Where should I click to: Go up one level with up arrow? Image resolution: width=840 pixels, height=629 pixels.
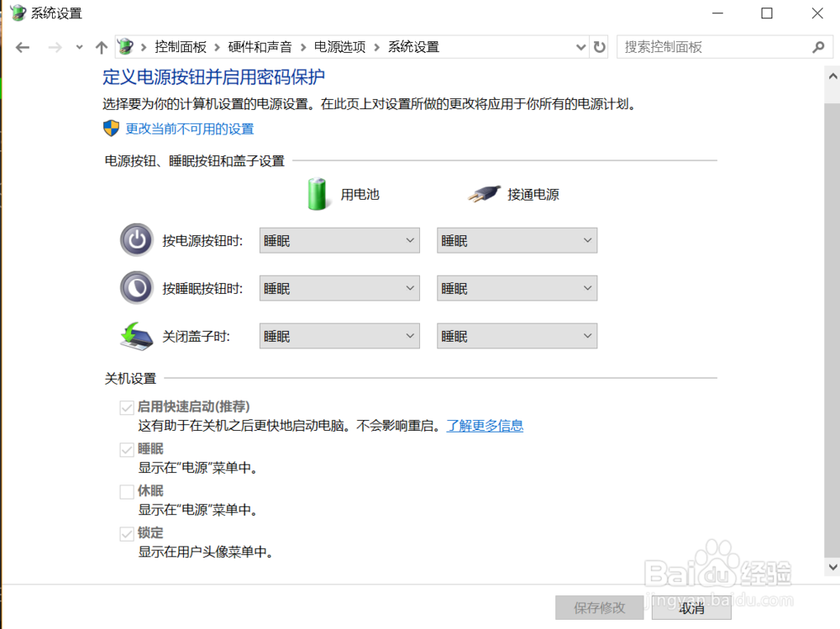(x=102, y=47)
